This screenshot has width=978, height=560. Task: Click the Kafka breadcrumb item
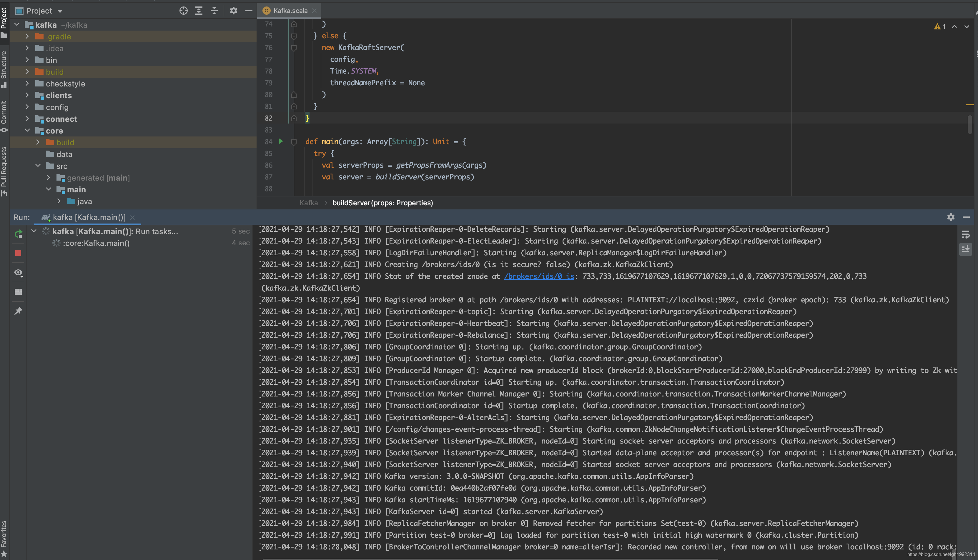tap(309, 203)
